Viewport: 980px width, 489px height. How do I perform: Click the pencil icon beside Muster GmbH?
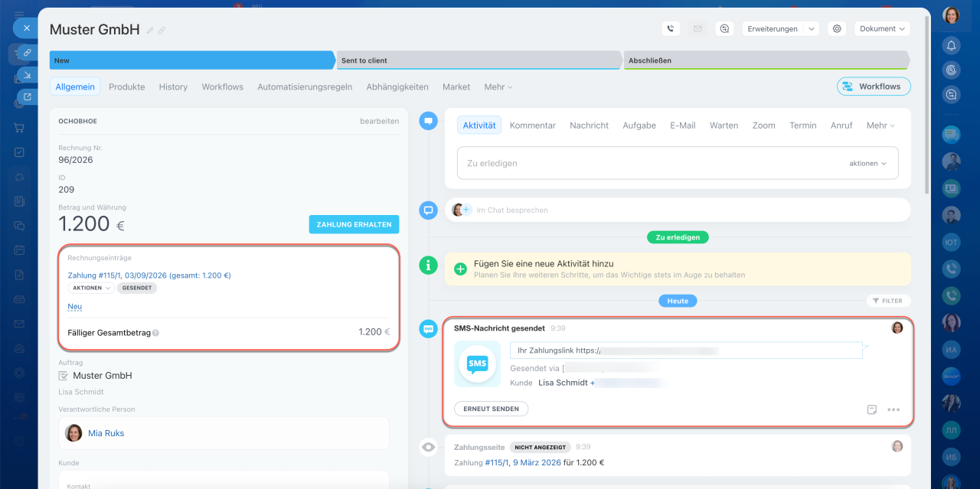pos(150,31)
